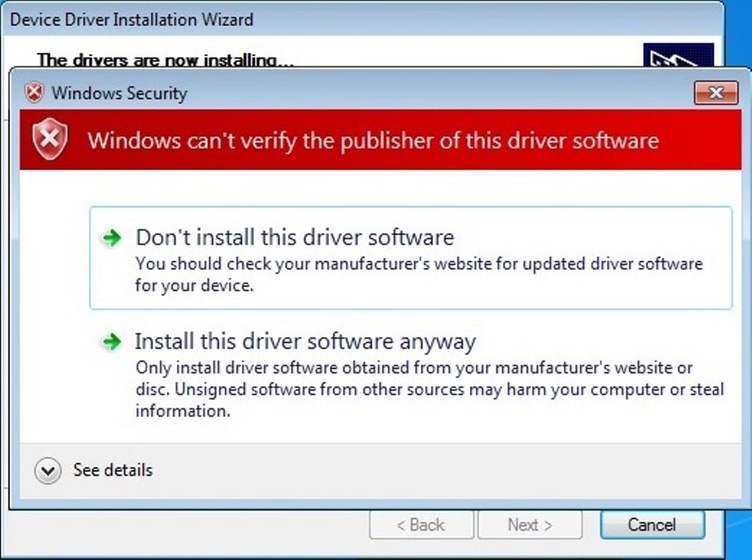Expand details with the round chevron button
Screen dimensions: 752x560
(x=48, y=470)
